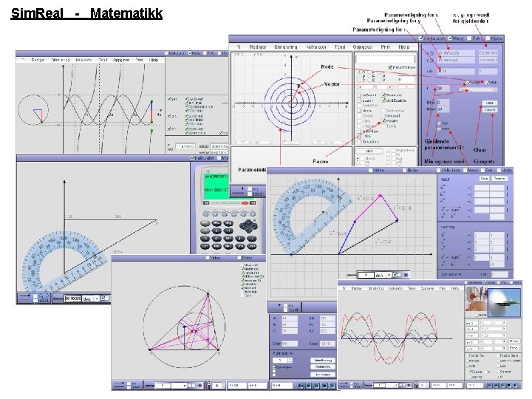Toggle the Param checkbox in the plot options
The image size is (532, 399).
pyautogui.click(x=383, y=120)
